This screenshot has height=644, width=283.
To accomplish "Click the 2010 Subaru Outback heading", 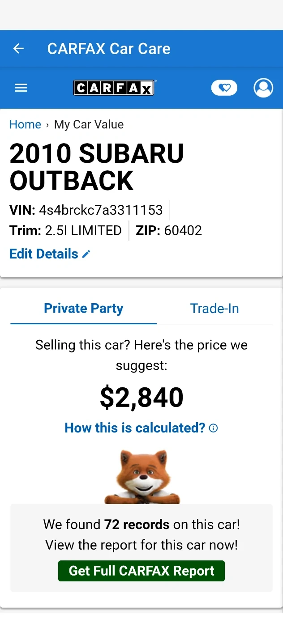I will pyautogui.click(x=97, y=167).
